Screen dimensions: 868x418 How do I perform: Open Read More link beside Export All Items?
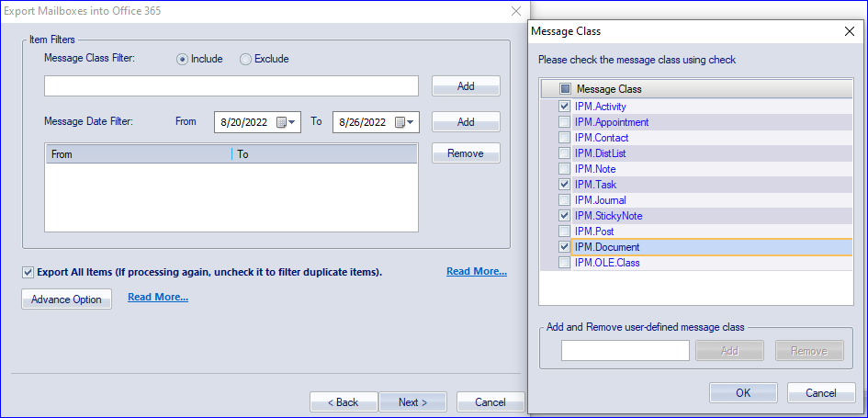[x=477, y=271]
